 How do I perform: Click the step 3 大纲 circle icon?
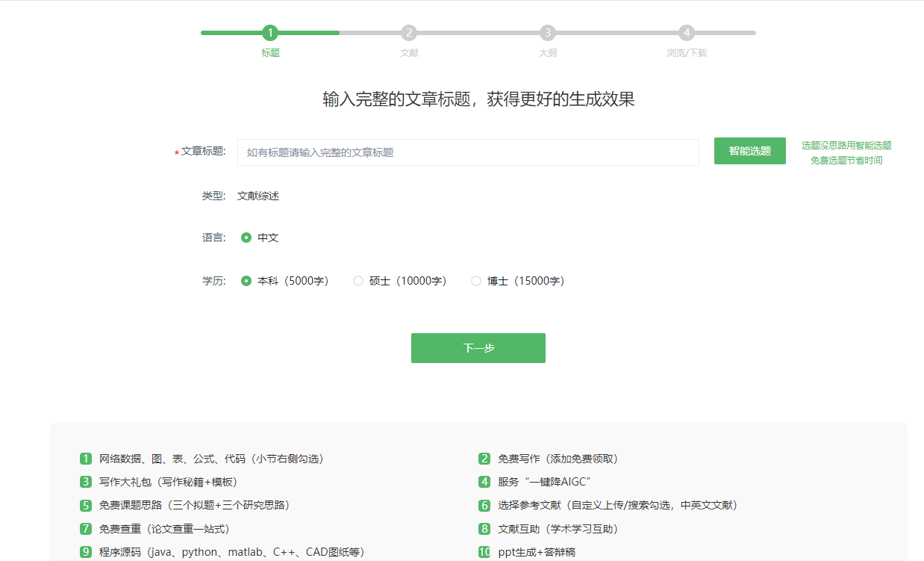tap(547, 33)
